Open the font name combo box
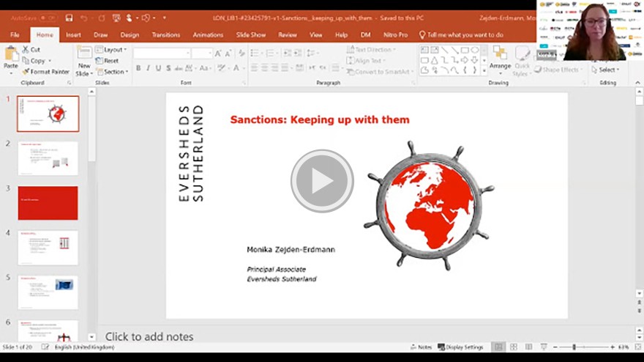 [162, 53]
